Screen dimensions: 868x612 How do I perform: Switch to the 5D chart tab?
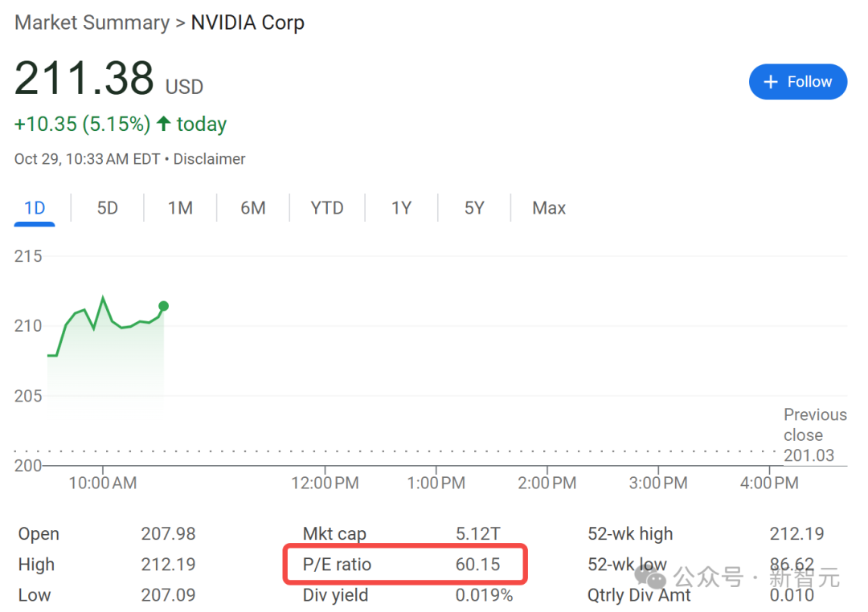click(107, 208)
